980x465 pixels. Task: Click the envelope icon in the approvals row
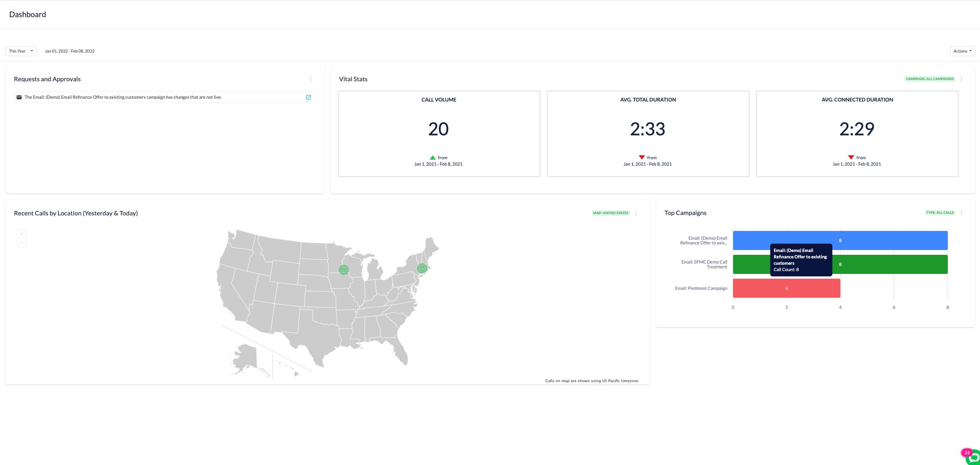(19, 97)
